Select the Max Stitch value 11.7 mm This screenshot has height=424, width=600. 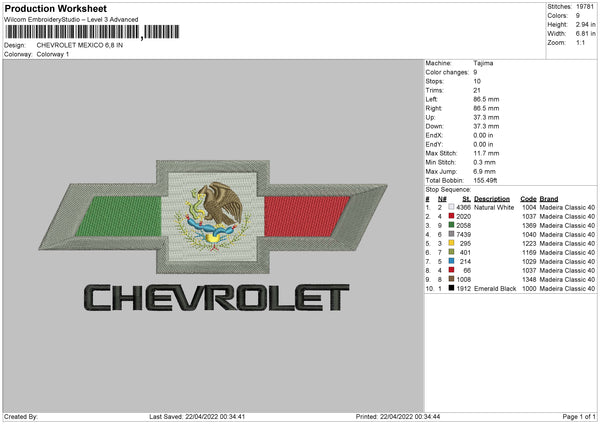pyautogui.click(x=486, y=153)
